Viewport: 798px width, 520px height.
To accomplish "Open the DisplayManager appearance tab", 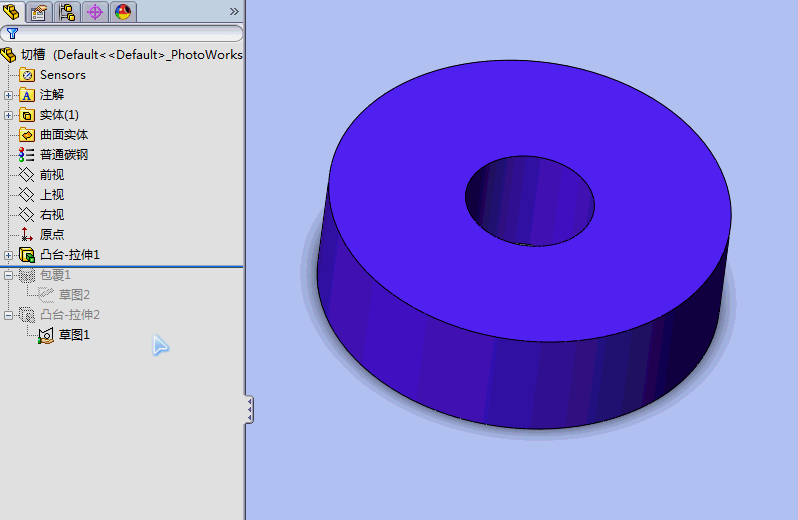I will point(123,11).
